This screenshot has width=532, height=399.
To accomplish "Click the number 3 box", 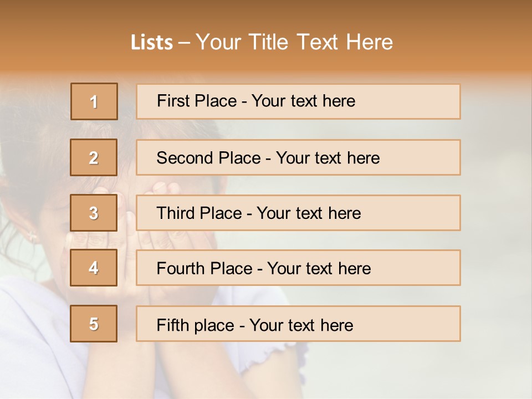I will [x=94, y=213].
